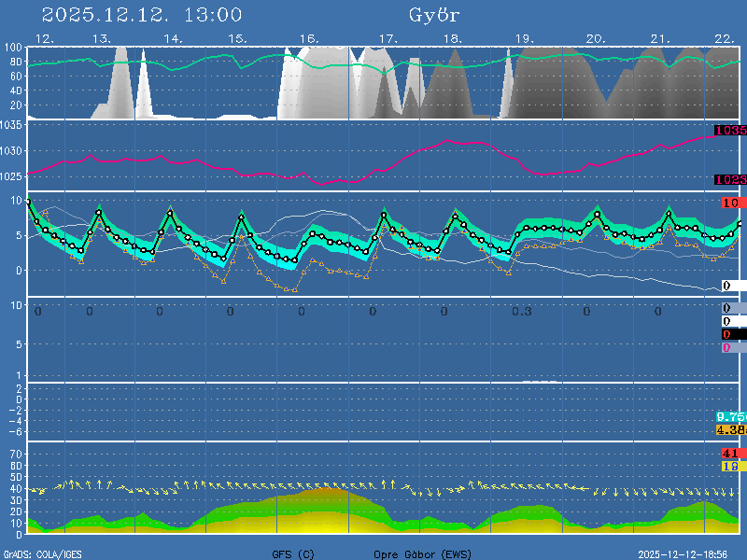Click the yellow 18 wind speed badge
This screenshot has width=747, height=560.
tap(730, 466)
